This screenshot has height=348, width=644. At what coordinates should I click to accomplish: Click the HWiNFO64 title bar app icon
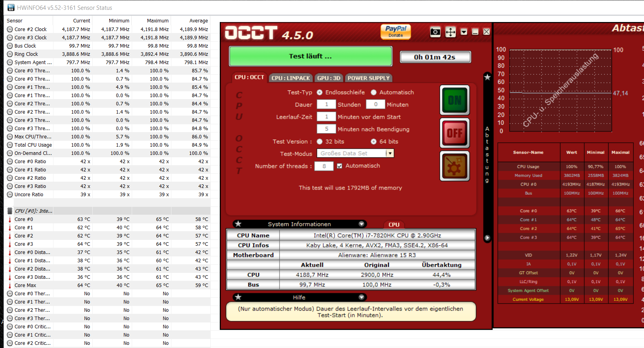[x=11, y=7]
